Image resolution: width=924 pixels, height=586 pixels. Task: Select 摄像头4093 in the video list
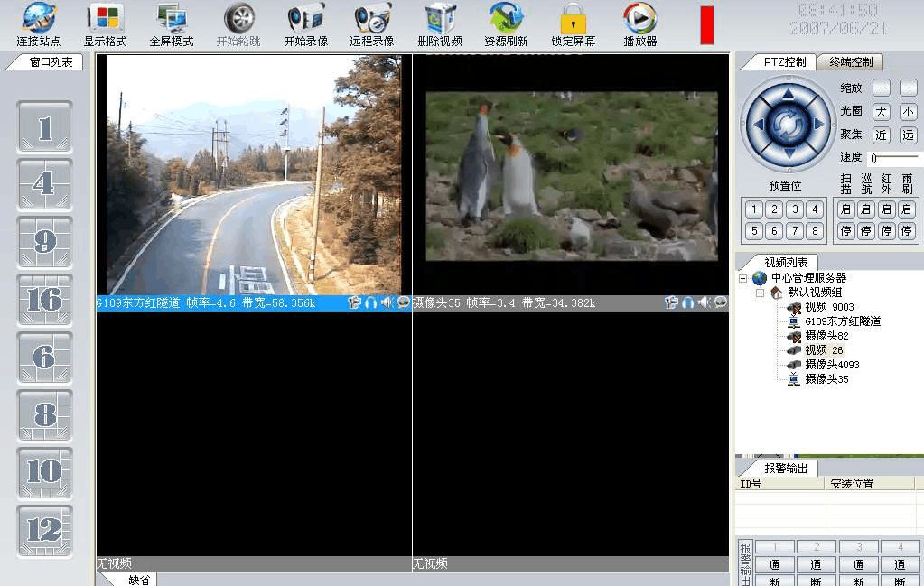tap(832, 365)
